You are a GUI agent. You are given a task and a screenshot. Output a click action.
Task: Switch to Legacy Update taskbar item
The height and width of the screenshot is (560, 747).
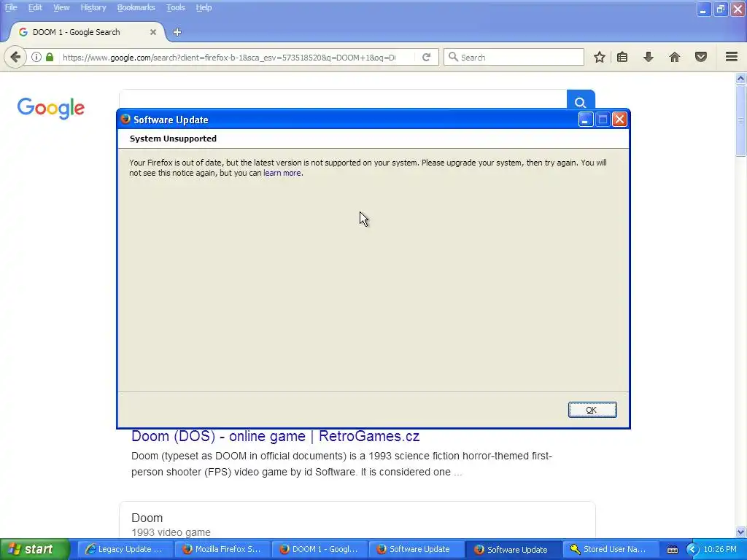(x=125, y=550)
